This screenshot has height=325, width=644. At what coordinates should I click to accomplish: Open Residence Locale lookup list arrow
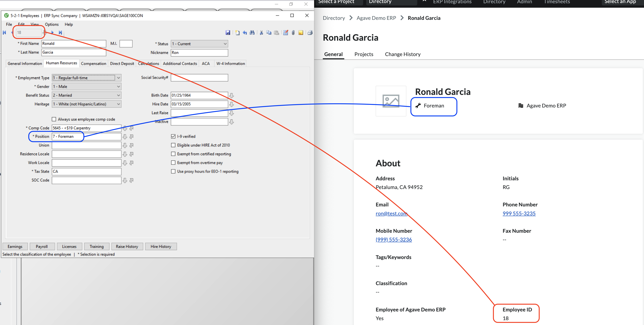[x=125, y=154]
